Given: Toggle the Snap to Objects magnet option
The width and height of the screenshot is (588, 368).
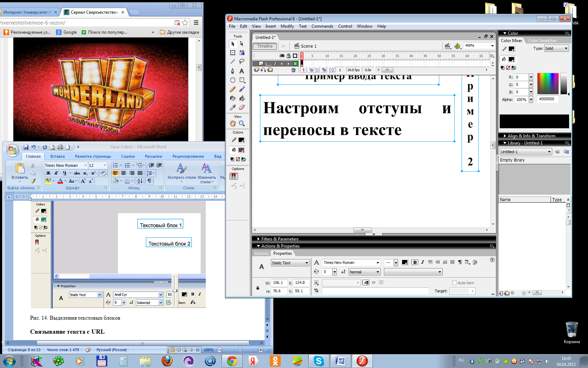Looking at the screenshot, I should tap(234, 176).
